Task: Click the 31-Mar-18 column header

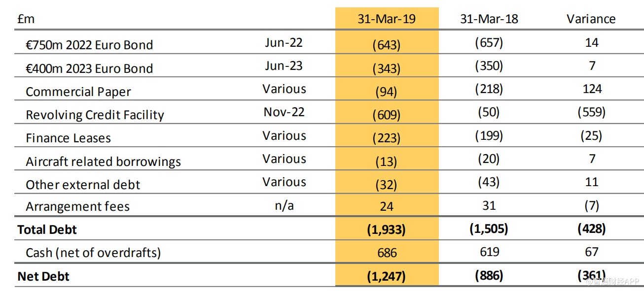Action: pyautogui.click(x=489, y=19)
